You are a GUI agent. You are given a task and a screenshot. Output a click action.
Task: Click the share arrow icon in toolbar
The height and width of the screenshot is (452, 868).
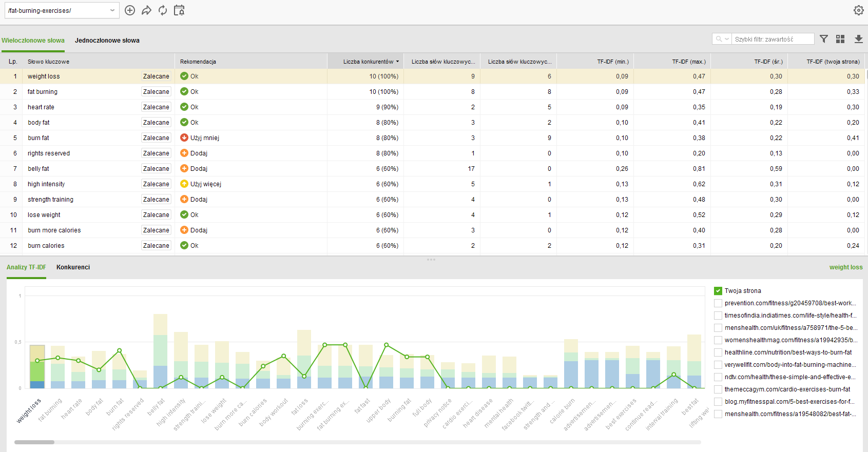(x=146, y=10)
